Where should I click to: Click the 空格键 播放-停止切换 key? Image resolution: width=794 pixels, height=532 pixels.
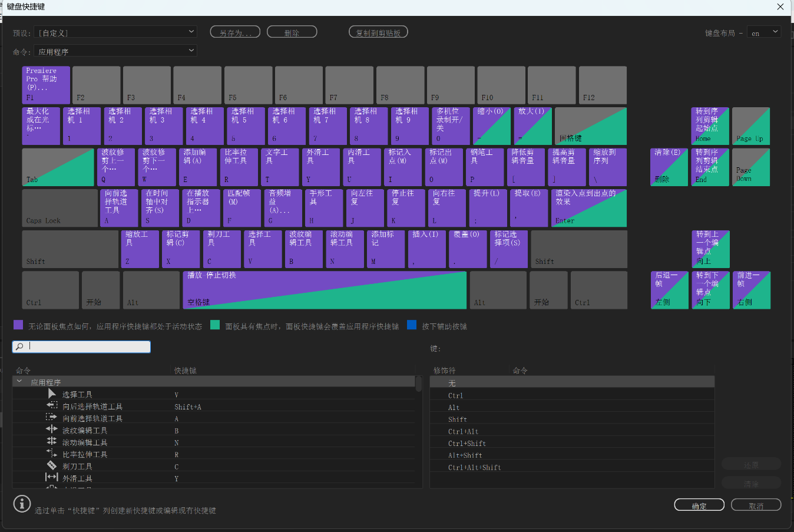(325, 290)
